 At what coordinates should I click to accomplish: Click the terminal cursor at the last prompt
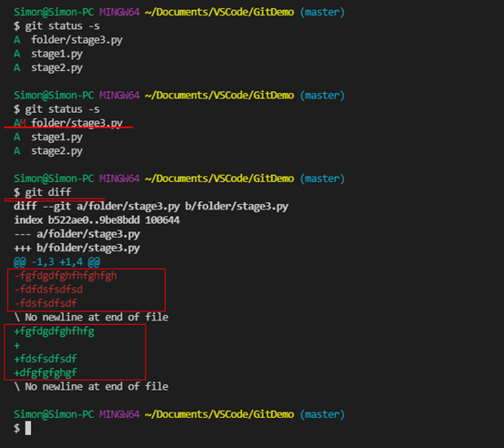tap(28, 428)
